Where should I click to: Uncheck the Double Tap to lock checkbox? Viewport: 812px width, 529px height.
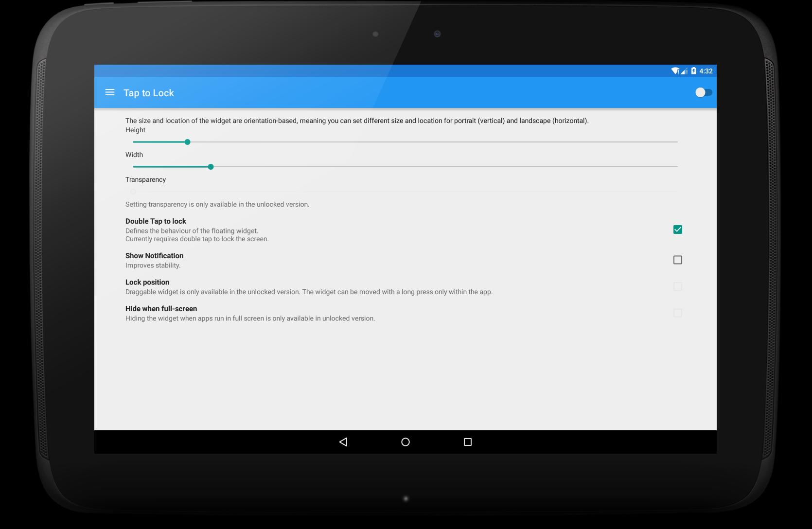pos(677,229)
